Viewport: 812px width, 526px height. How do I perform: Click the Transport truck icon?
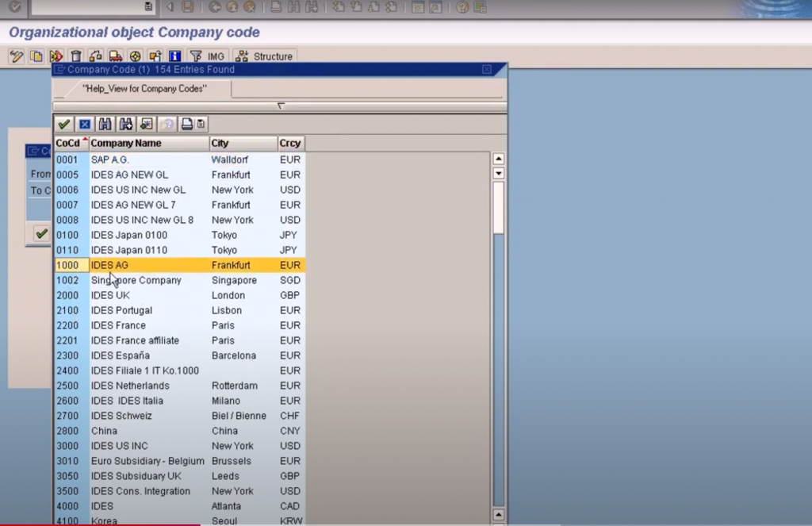[x=116, y=56]
